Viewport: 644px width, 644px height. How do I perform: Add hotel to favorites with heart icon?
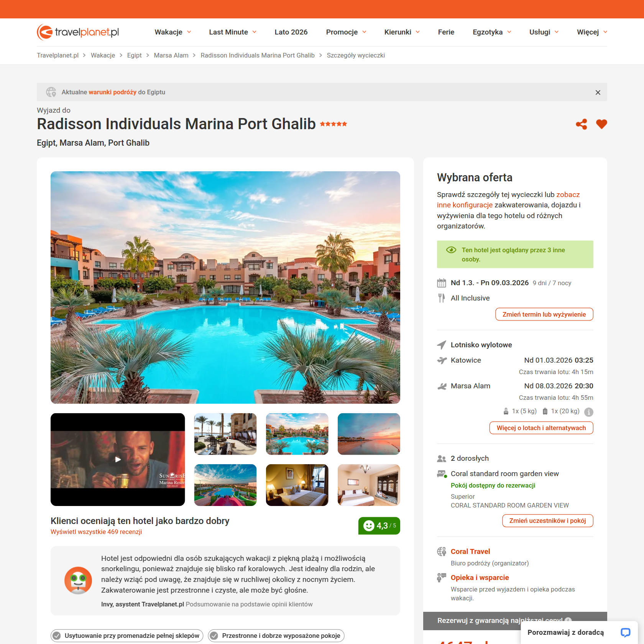click(601, 124)
